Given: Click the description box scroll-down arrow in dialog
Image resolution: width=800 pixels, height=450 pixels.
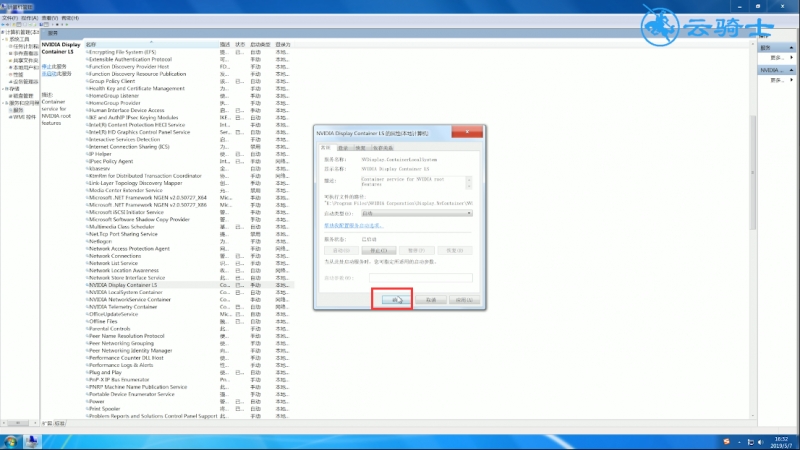Looking at the screenshot, I should 469,186.
